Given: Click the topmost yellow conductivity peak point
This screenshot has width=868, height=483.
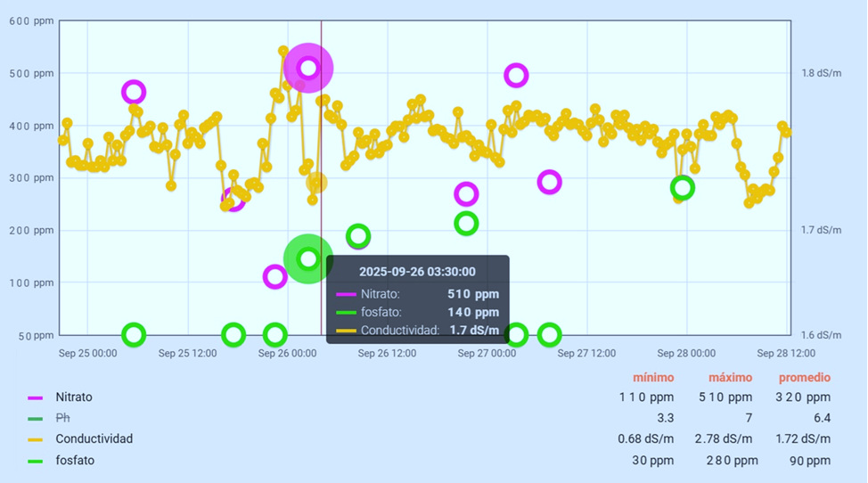Looking at the screenshot, I should click(283, 52).
